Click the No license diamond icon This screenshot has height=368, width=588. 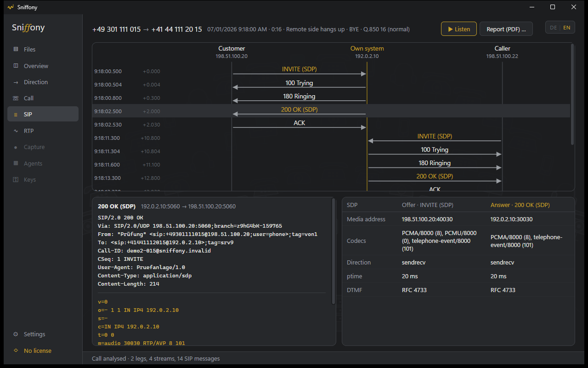[16, 351]
